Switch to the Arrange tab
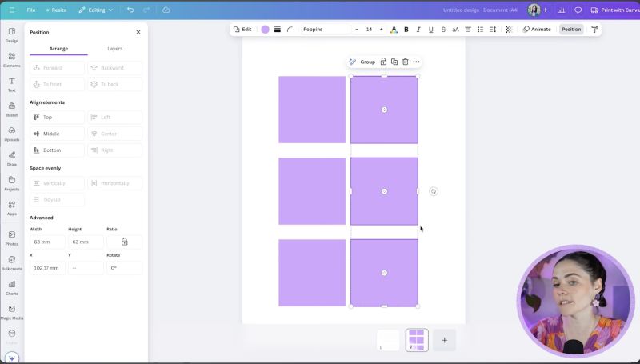640x364 pixels. [58, 49]
